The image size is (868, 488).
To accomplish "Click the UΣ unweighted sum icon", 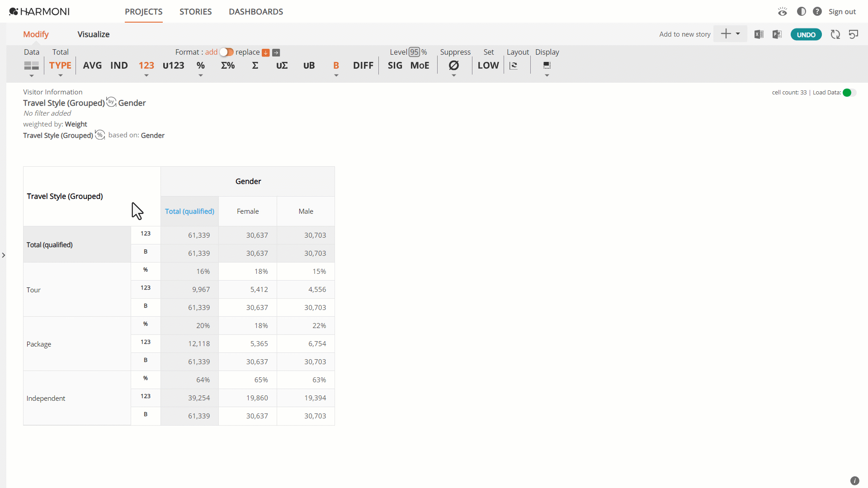I will coord(282,66).
